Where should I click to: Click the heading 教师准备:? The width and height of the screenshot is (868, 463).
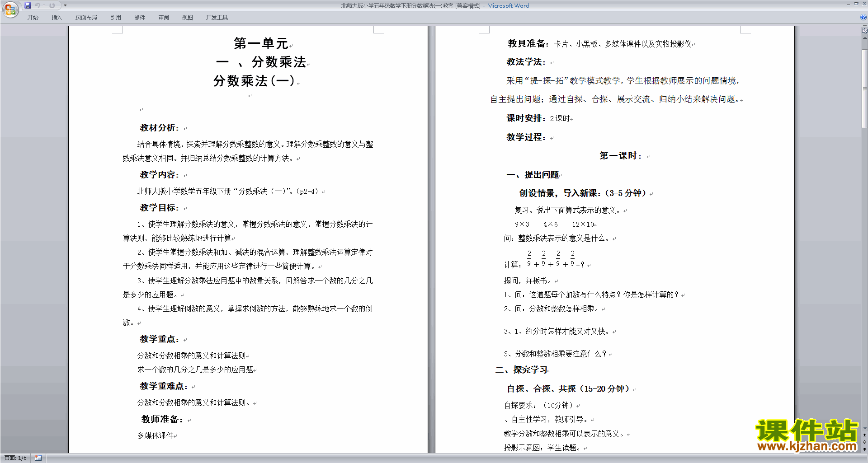pyautogui.click(x=162, y=420)
